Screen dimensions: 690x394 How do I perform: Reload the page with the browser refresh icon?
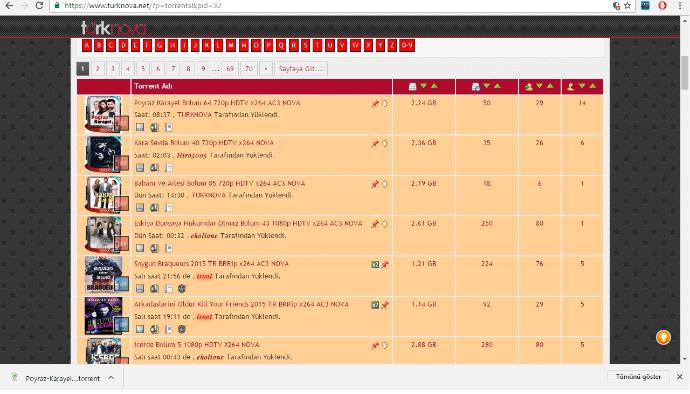tap(39, 6)
